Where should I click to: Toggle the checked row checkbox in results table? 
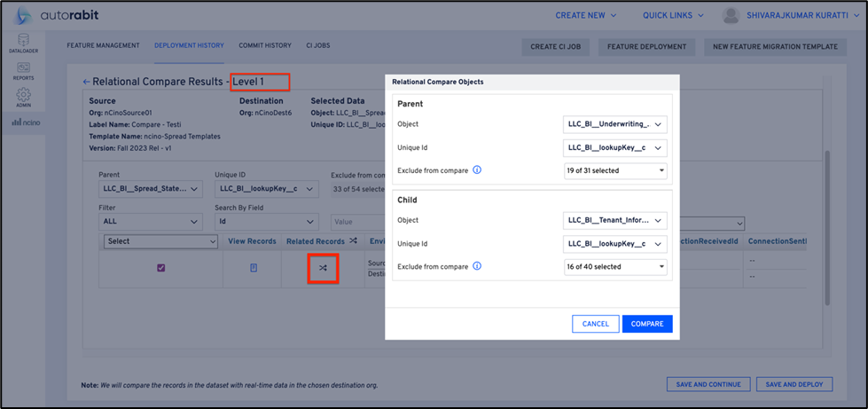tap(160, 268)
